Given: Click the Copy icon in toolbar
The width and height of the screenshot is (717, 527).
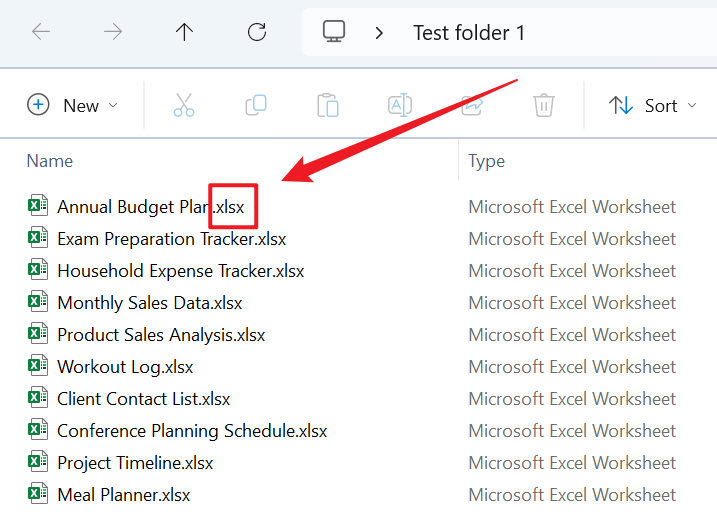Looking at the screenshot, I should [x=256, y=105].
